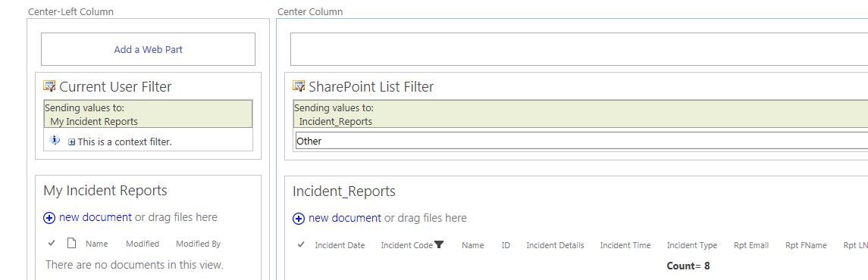This screenshot has height=280, width=868.
Task: Click the context filter info icon
Action: coord(55,141)
